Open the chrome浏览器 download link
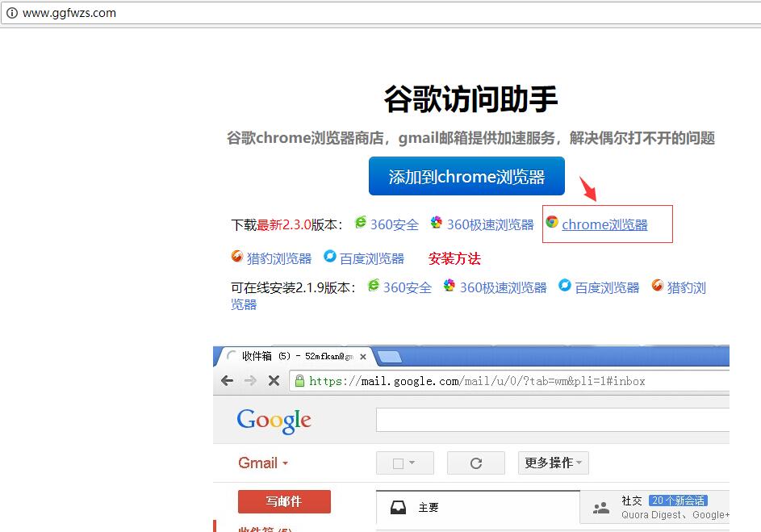This screenshot has height=532, width=761. [604, 224]
